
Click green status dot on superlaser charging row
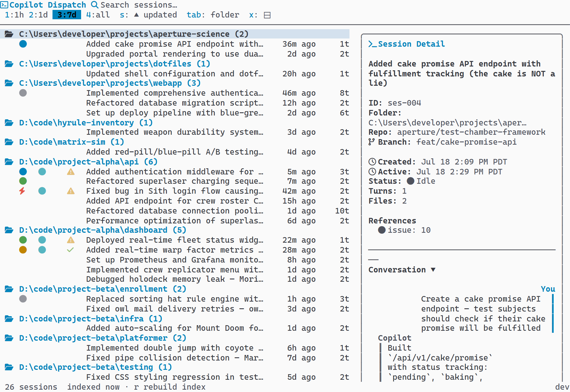[x=23, y=181]
